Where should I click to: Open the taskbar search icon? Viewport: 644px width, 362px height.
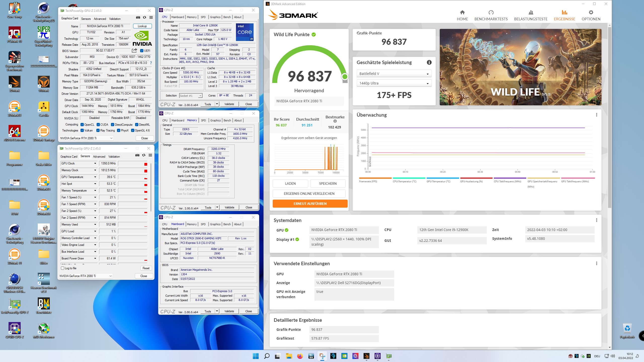tap(267, 356)
